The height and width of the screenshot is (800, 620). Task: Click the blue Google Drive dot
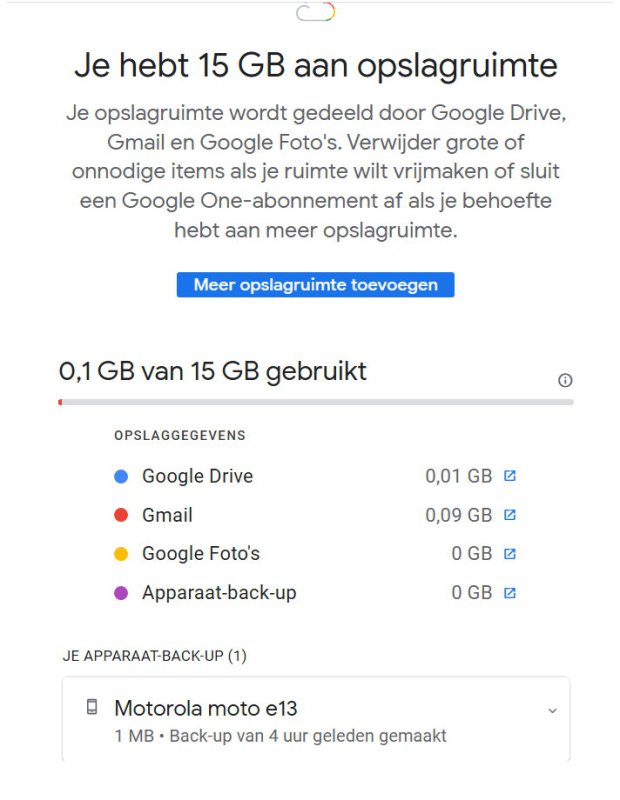coord(121,476)
